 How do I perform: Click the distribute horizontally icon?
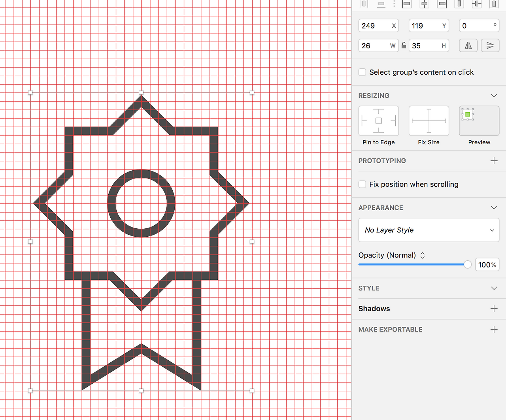point(364,4)
